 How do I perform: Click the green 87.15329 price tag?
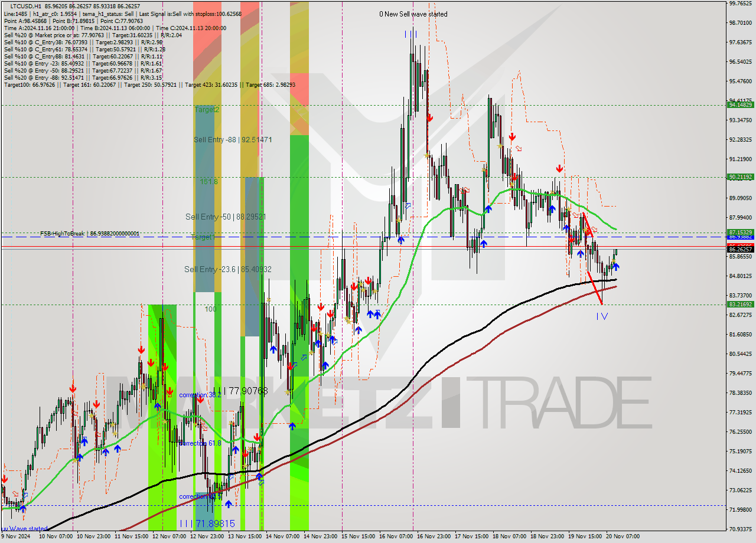tap(740, 233)
